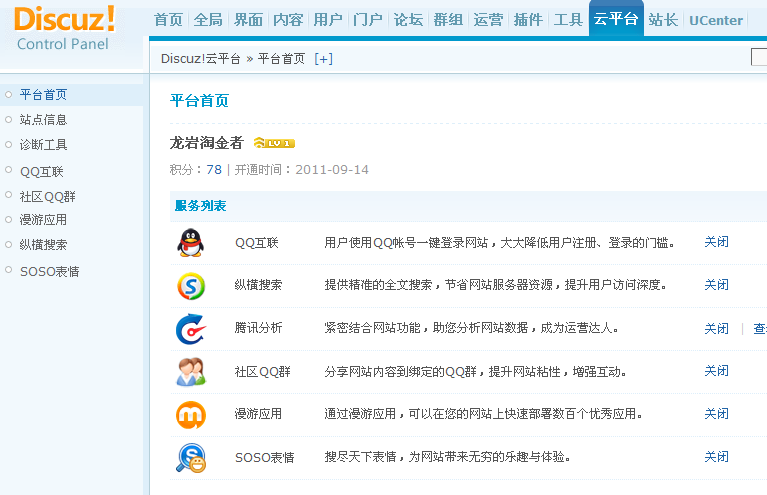The image size is (767, 495).
Task: Click 关闭 for the 漫游应用 service
Action: [717, 414]
